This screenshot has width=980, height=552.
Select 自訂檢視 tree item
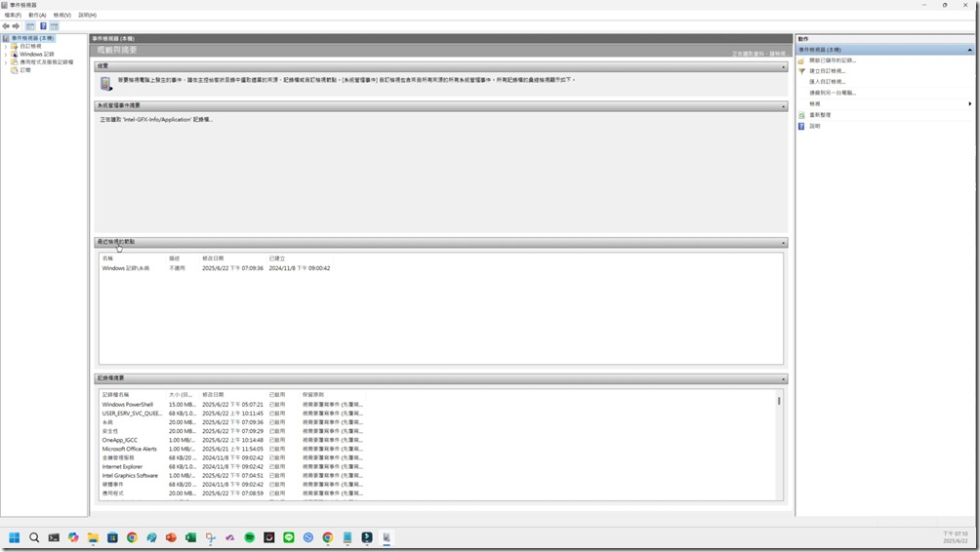click(30, 46)
